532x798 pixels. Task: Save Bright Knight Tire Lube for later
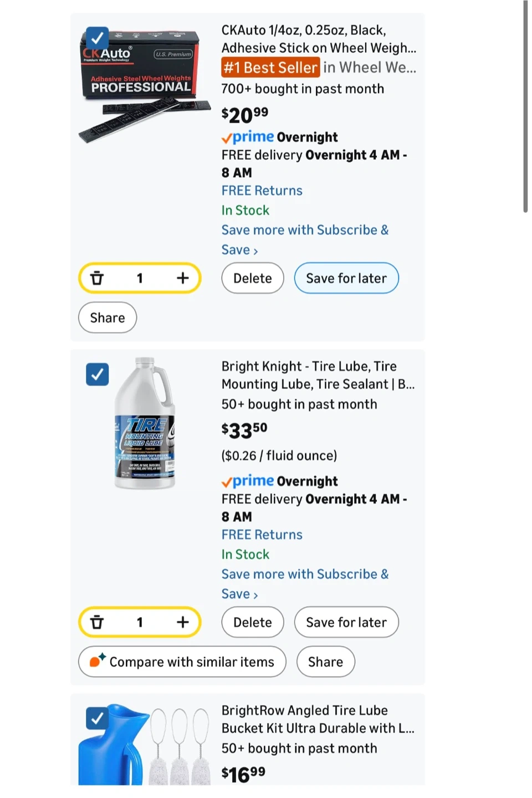[x=346, y=622]
